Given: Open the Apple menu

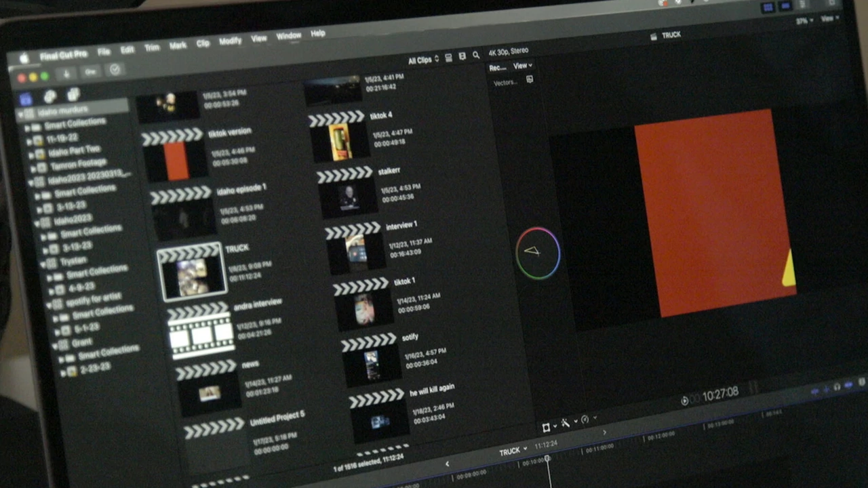Looking at the screenshot, I should (24, 58).
